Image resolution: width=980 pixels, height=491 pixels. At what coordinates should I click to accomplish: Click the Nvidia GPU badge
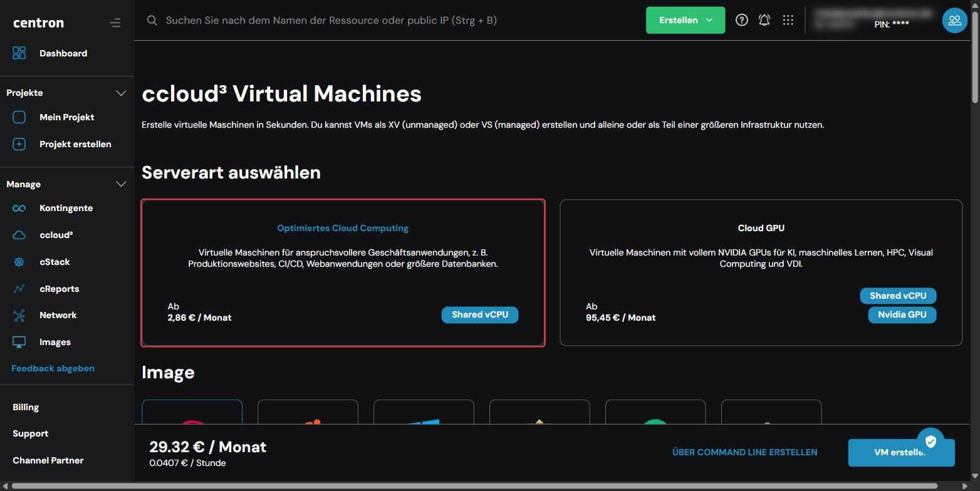tap(902, 314)
